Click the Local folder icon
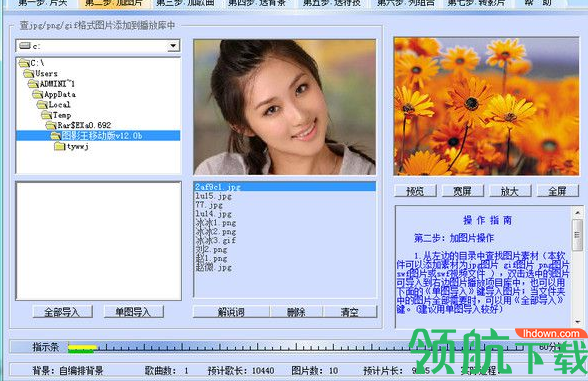Image resolution: width=588 pixels, height=381 pixels. pyautogui.click(x=43, y=105)
